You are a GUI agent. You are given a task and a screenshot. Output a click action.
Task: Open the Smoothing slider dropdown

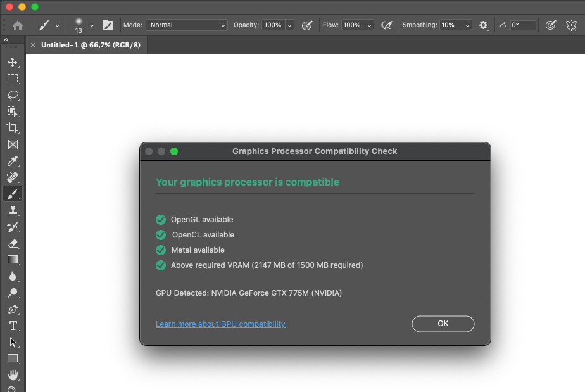point(467,25)
